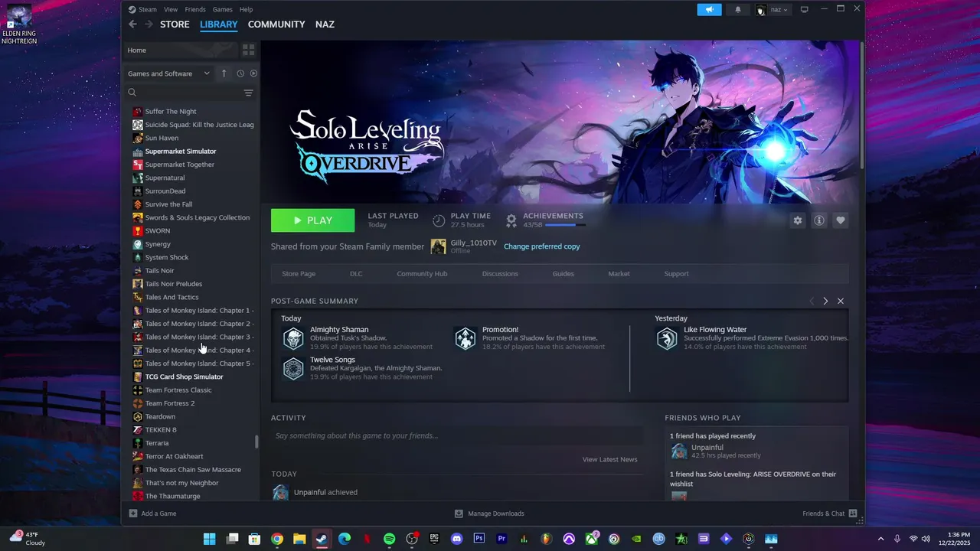Open the Guides link
Screen dimensions: 980x551
[x=563, y=274]
